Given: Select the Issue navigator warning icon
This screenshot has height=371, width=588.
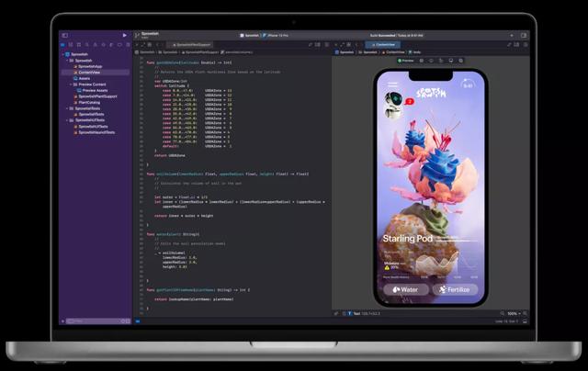Looking at the screenshot, I should 96,45.
